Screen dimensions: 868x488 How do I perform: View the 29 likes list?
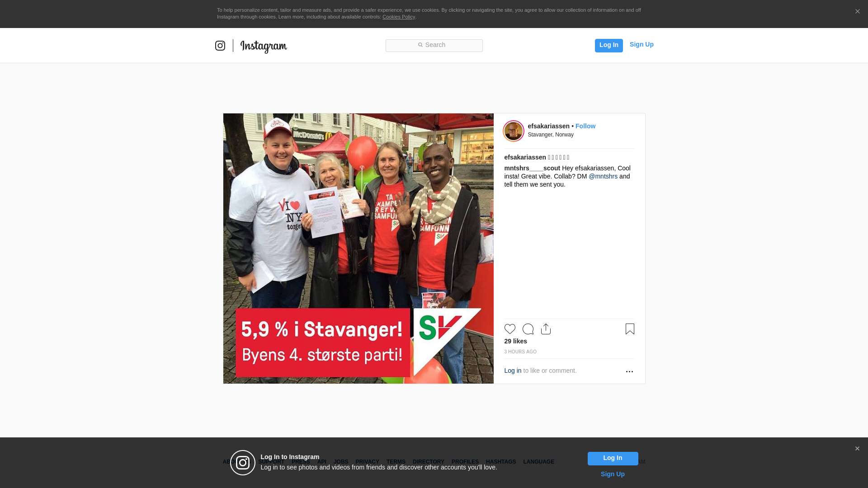tap(515, 341)
